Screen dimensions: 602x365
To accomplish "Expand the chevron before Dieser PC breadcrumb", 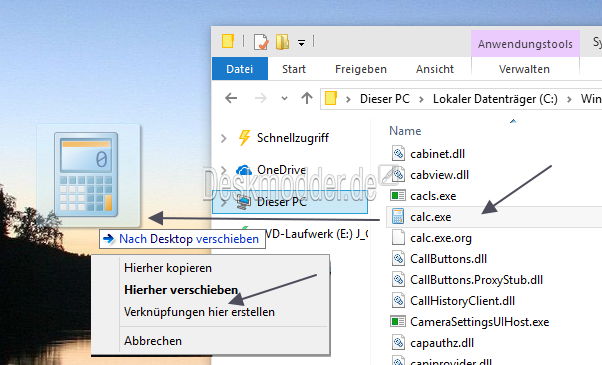I will (348, 99).
